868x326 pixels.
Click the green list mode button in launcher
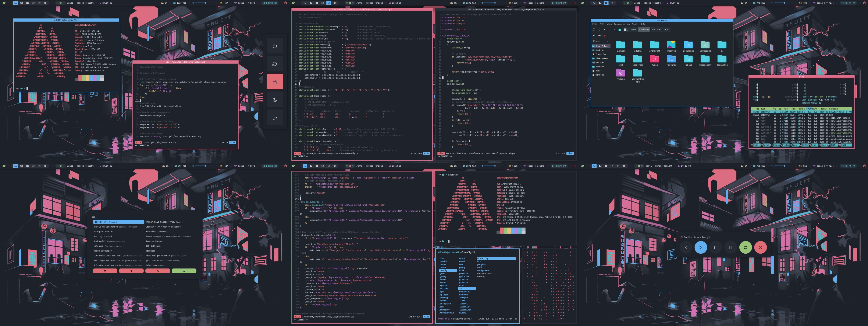click(184, 271)
